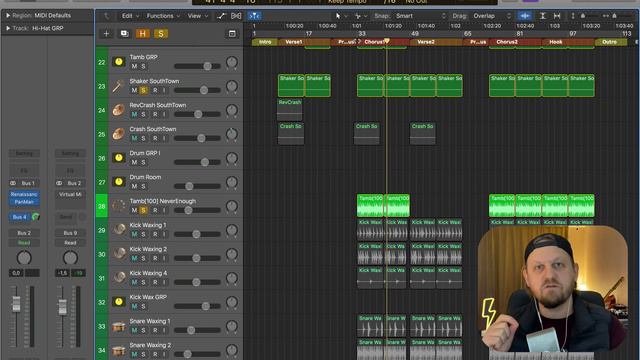Click the Snare Waxing 1 drum icon
Screen dimensions: 640x360
(x=119, y=326)
